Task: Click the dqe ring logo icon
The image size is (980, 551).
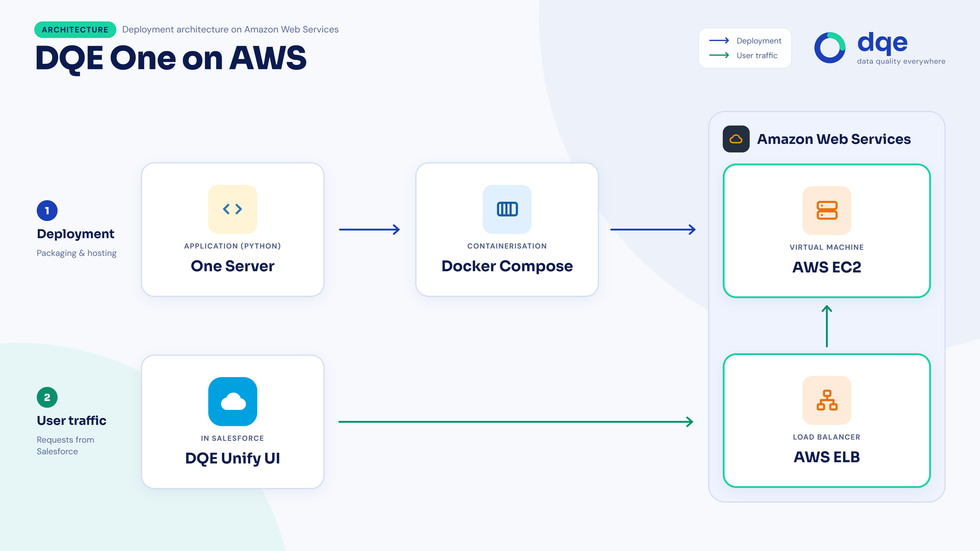Action: 830,48
